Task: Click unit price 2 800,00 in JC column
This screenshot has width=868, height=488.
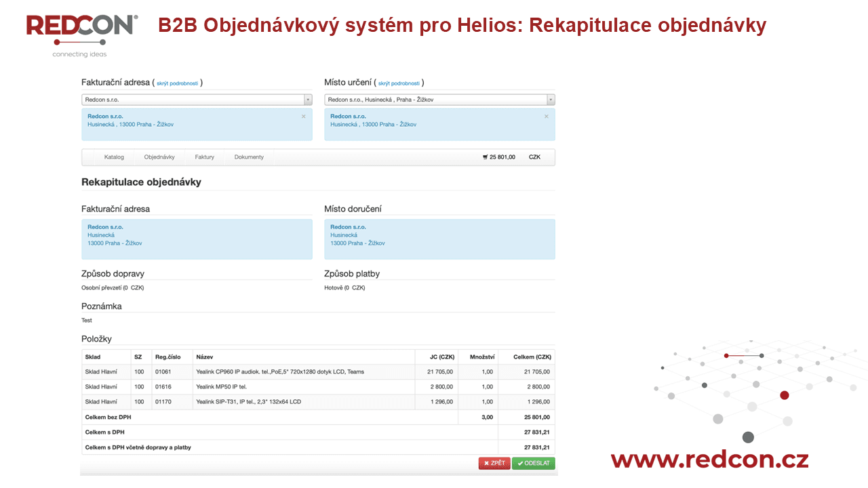Action: pos(442,387)
